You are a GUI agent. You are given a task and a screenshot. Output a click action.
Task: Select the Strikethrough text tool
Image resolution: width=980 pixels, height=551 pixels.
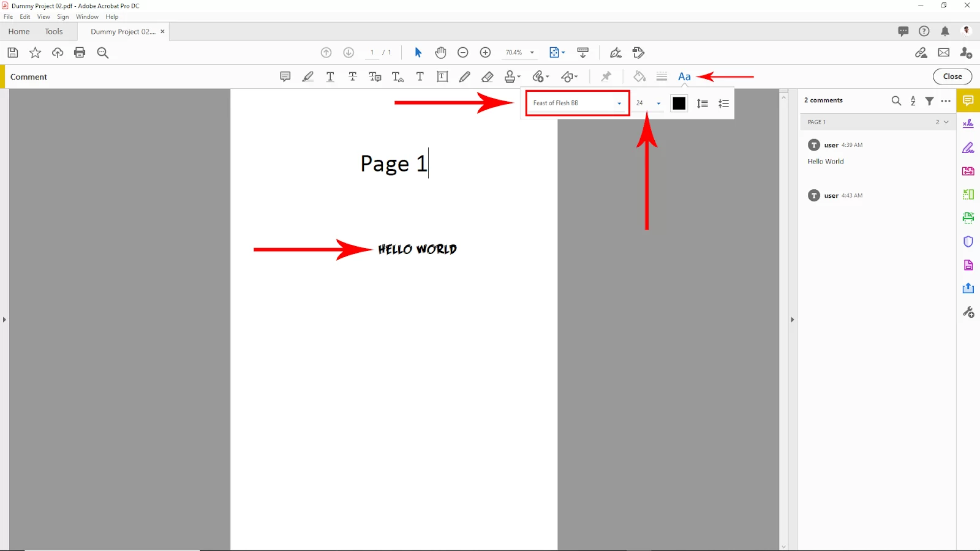[353, 77]
